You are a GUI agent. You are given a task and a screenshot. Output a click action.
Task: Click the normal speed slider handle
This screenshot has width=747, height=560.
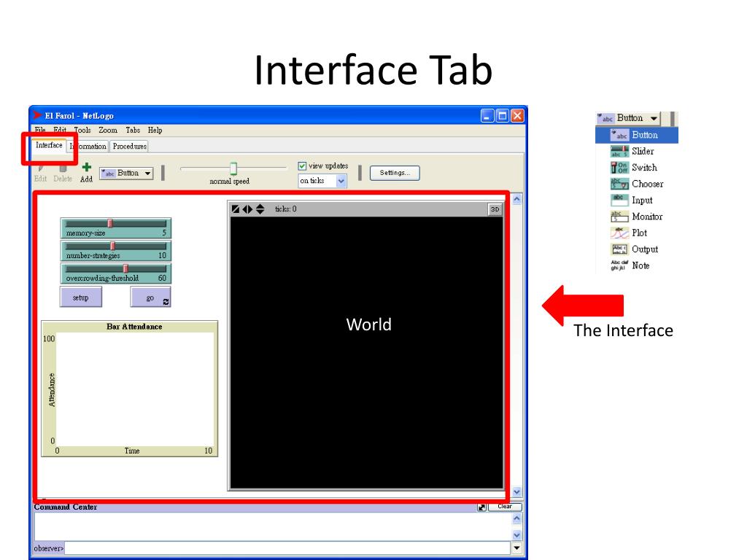(233, 168)
